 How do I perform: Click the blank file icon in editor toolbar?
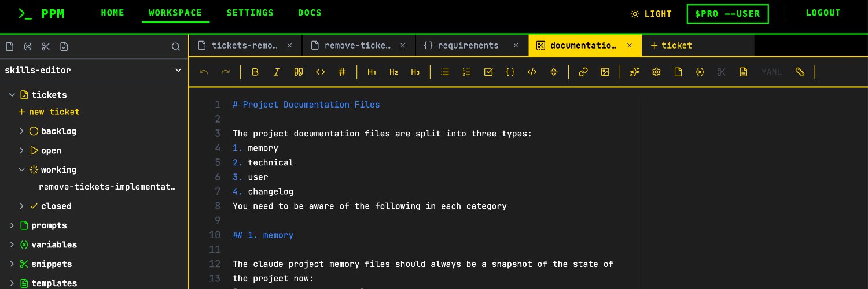[678, 72]
